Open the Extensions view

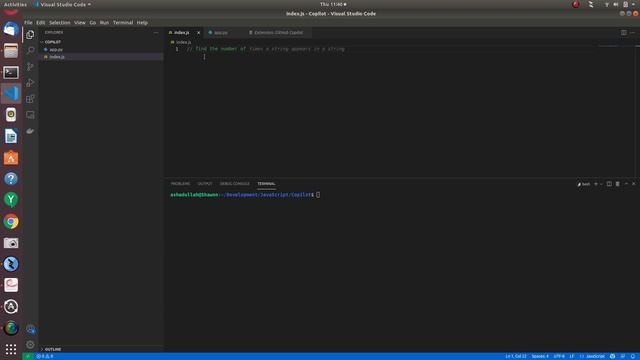(30, 99)
